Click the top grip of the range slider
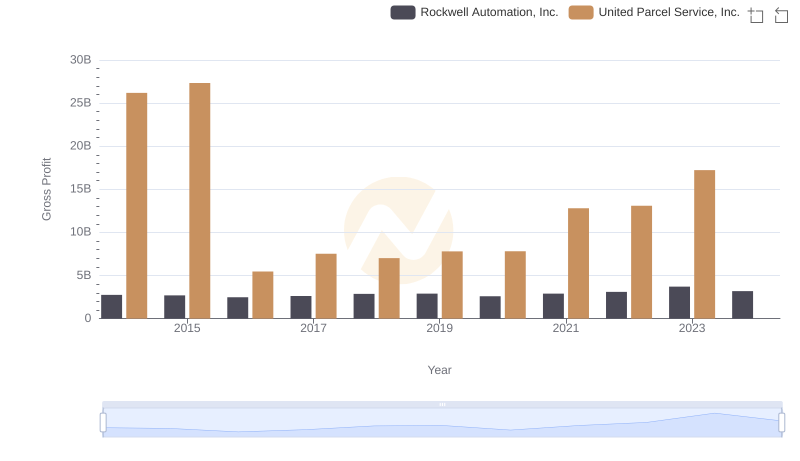800x461 pixels. pyautogui.click(x=442, y=404)
